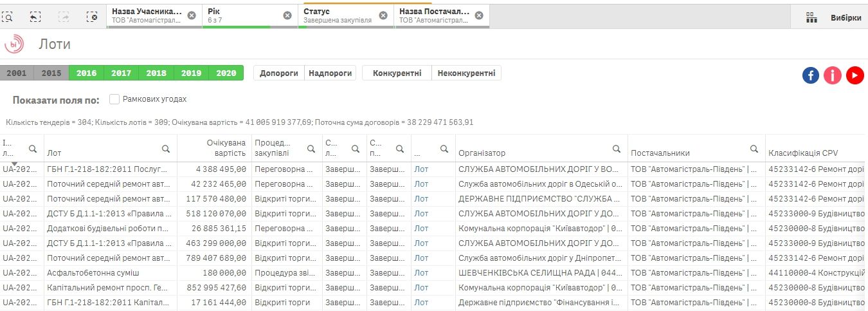This screenshot has height=311, width=868.
Task: Click the 26 885 361,15 value cell
Action: [x=213, y=228]
